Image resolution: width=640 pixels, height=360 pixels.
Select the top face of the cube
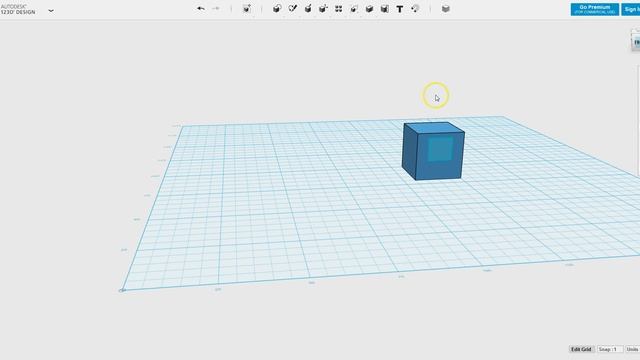[435, 128]
